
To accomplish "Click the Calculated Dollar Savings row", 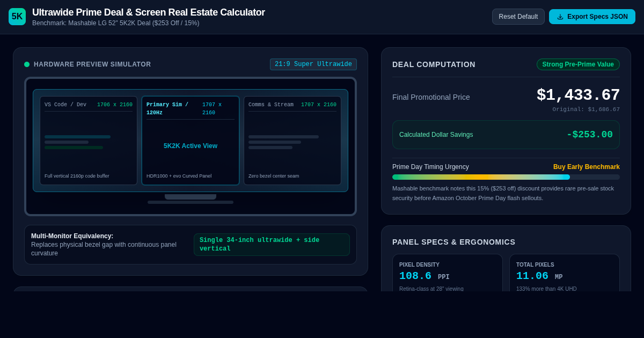I will pyautogui.click(x=506, y=135).
